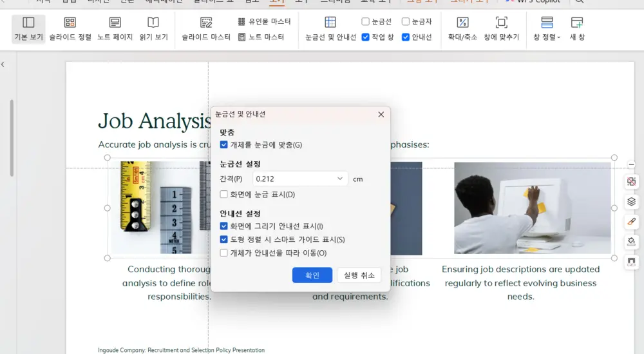
Task: Uncheck the 작업 창 task pane checkbox
Action: click(365, 37)
